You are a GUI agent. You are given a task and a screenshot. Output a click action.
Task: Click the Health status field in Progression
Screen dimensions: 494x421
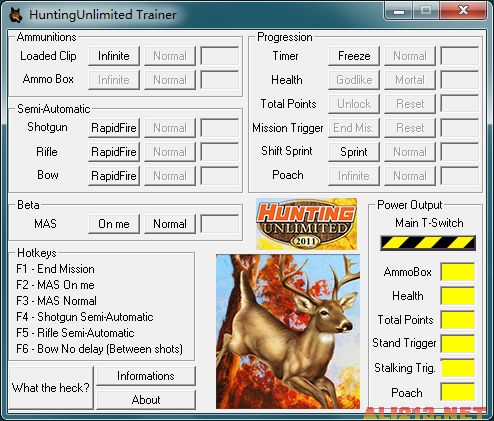[459, 80]
